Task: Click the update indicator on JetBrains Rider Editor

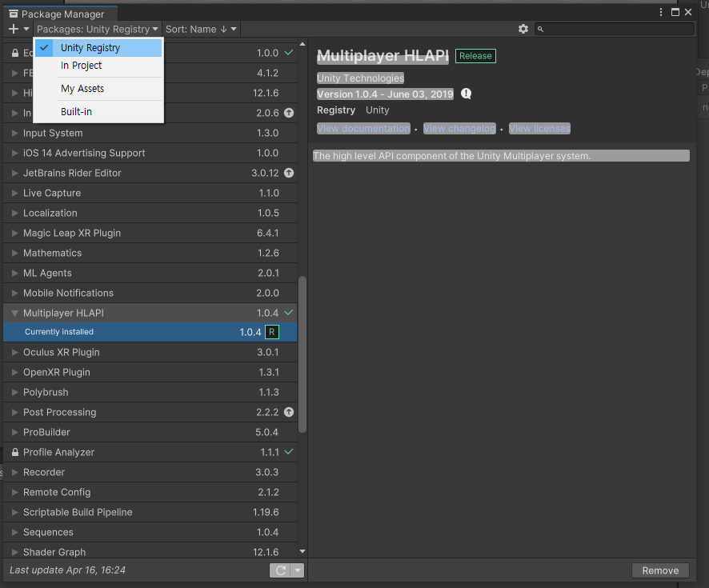Action: [288, 173]
